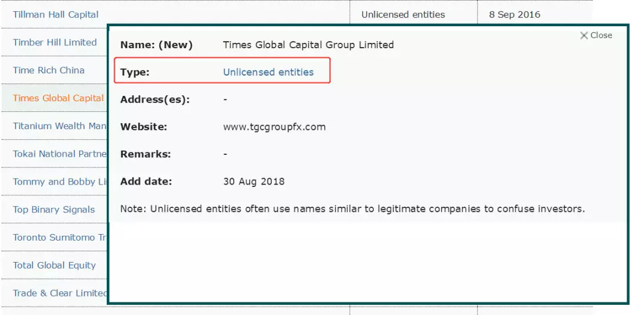Open Total Global Equity entry
This screenshot has height=315, width=644.
point(54,266)
